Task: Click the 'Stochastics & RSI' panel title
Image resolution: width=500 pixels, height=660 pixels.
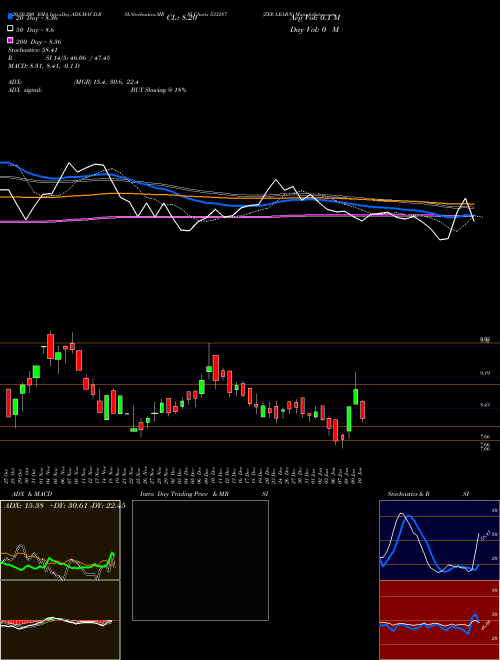Action: click(x=428, y=494)
